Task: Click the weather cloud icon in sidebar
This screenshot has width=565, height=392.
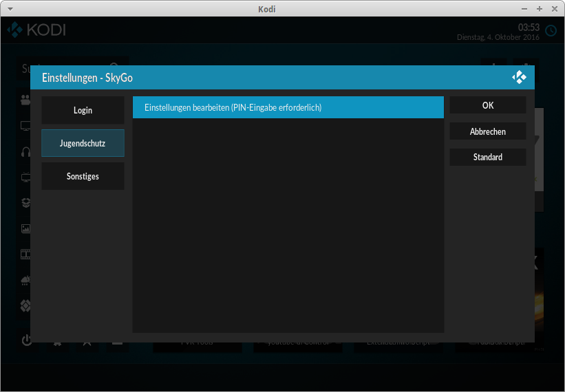Action: 25,281
